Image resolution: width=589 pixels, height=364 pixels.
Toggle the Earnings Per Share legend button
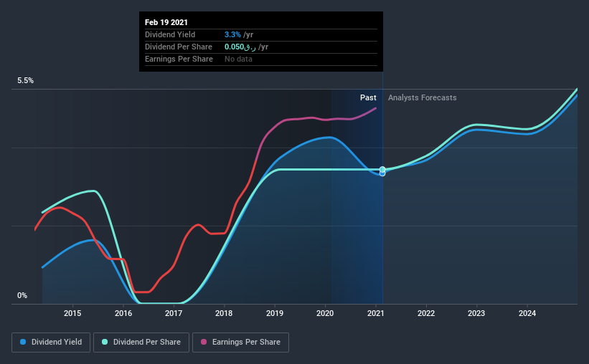(240, 343)
